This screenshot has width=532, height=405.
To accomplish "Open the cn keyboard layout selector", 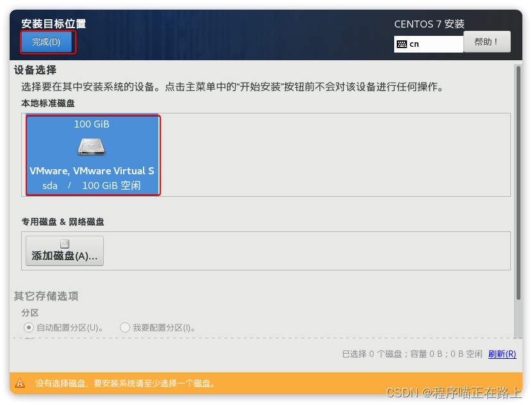I will 428,44.
